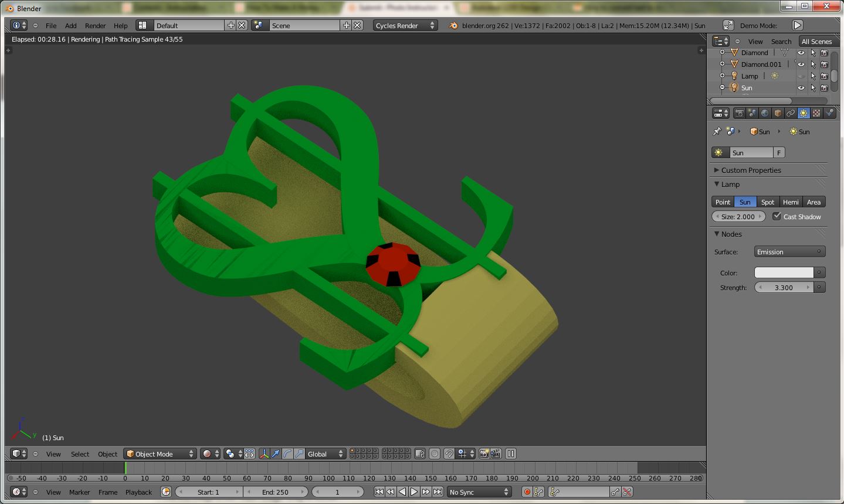
Task: Select the translate manipulator arrow icon
Action: click(x=276, y=454)
